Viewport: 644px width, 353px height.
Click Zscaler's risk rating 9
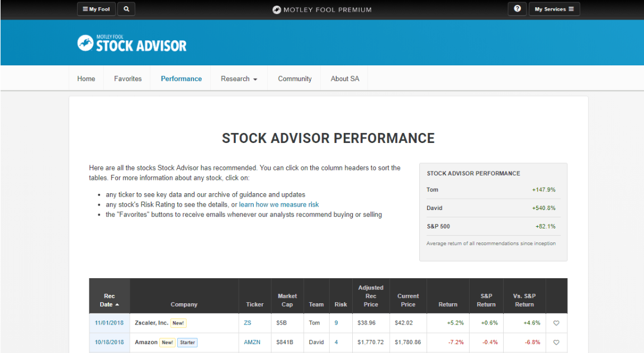tap(336, 323)
